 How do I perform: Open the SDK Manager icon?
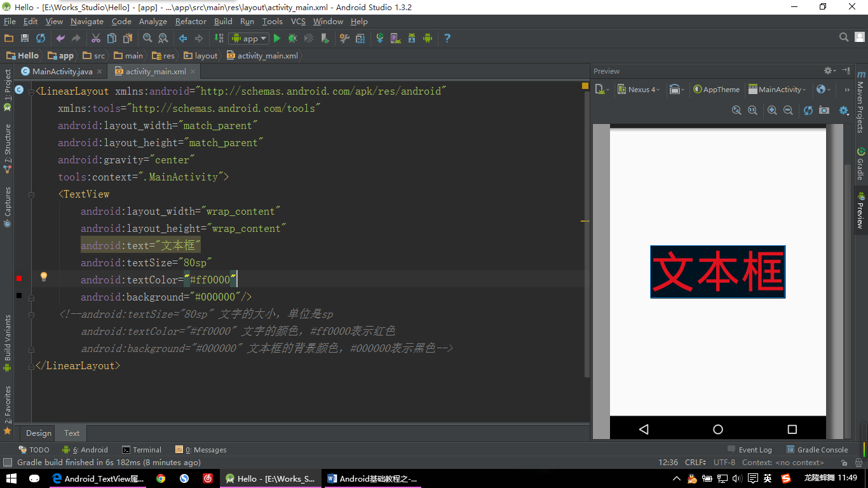(x=412, y=38)
